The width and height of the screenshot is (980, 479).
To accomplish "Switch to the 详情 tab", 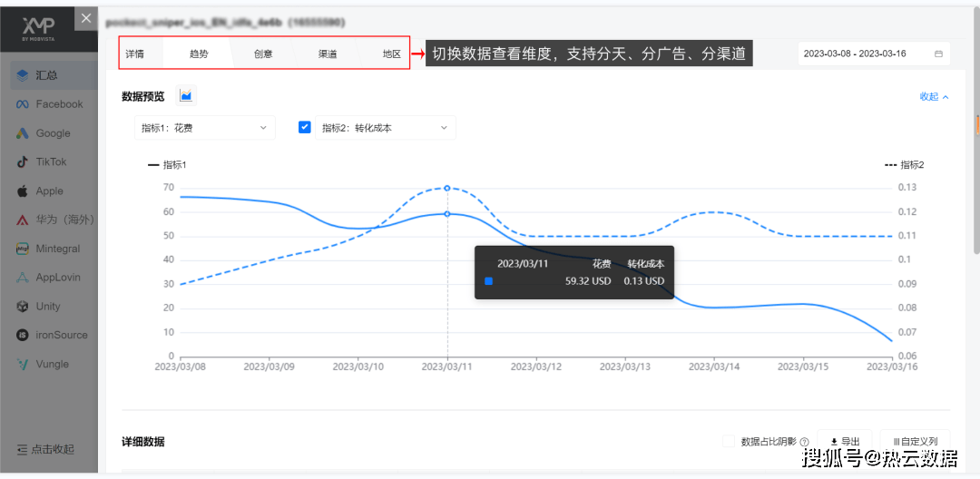I will pyautogui.click(x=134, y=54).
